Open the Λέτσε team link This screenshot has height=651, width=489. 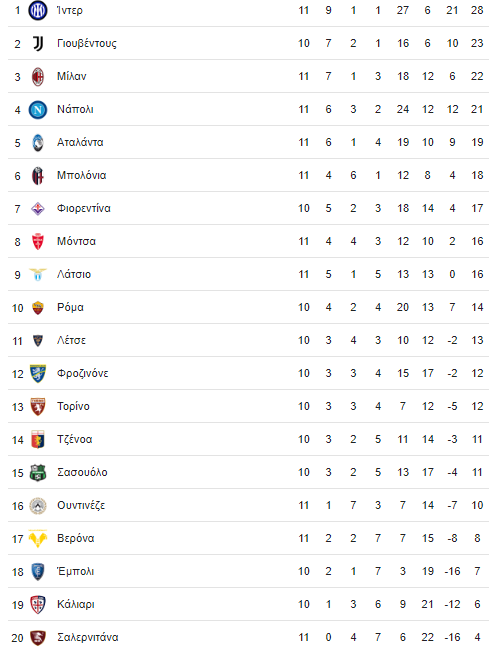71,340
